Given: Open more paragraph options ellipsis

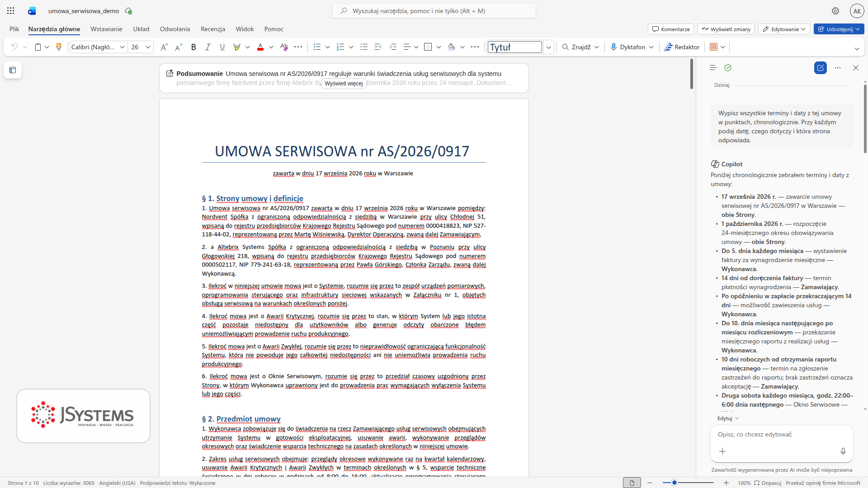Looking at the screenshot, I should (475, 47).
